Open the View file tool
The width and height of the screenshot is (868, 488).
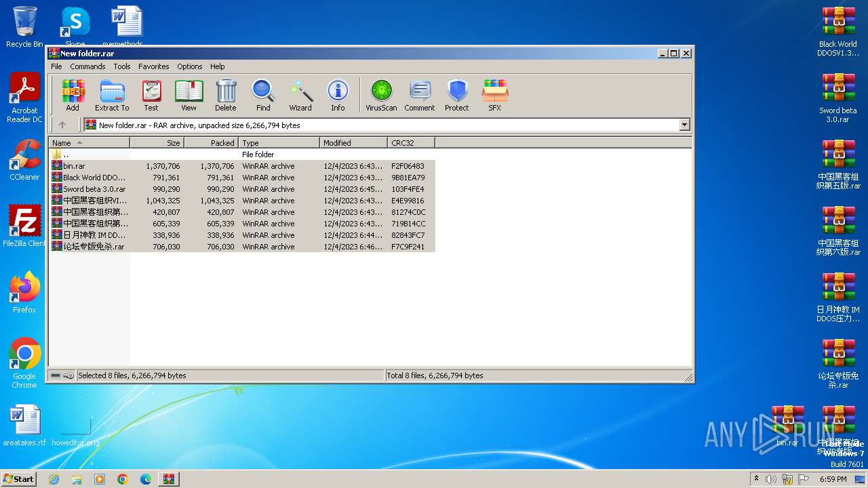point(189,95)
